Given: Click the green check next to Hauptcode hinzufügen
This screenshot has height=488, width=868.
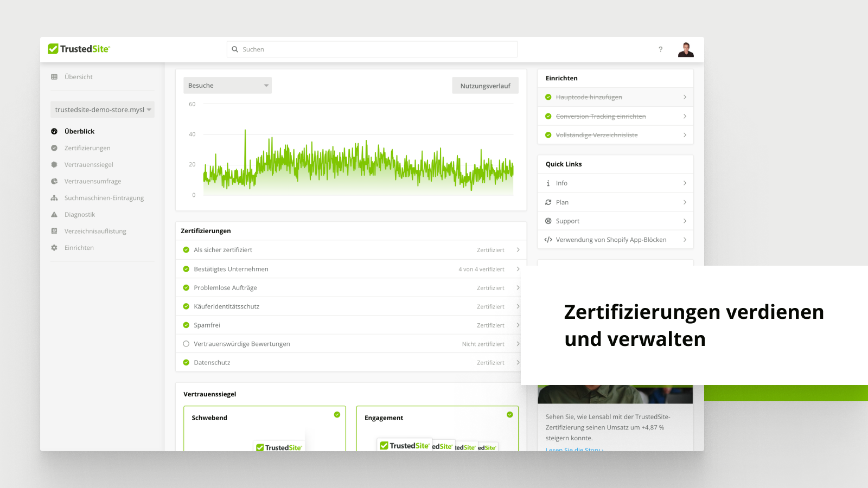Looking at the screenshot, I should click(548, 97).
